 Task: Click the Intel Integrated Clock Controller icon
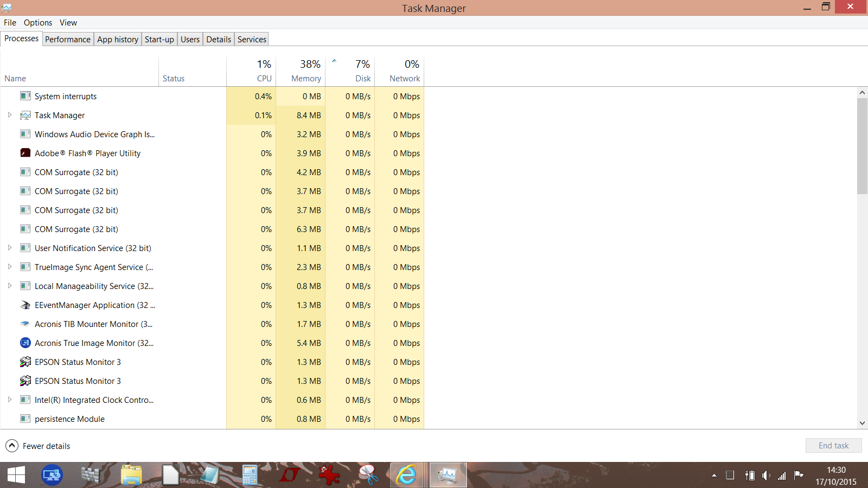click(x=25, y=400)
